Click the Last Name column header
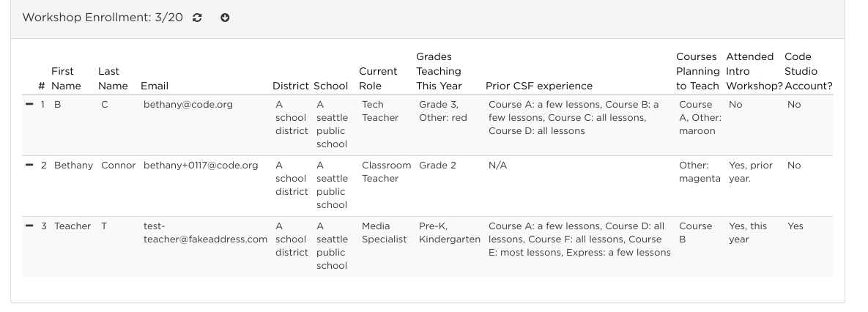 pos(113,78)
